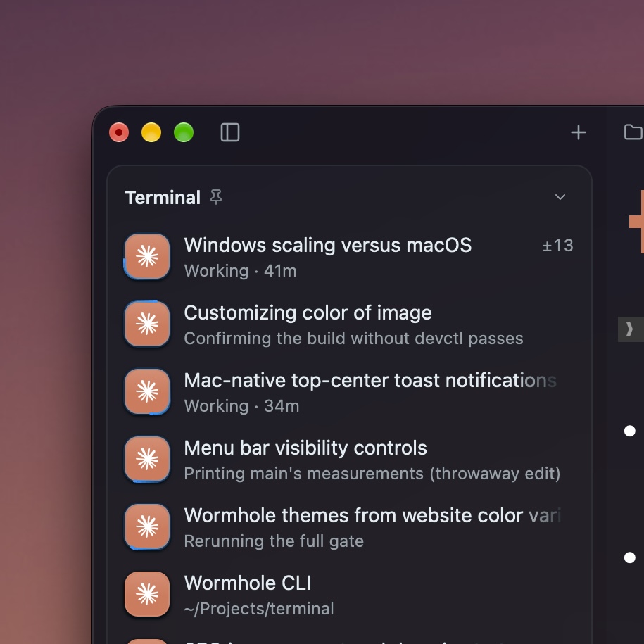Open "Mac-native top-center toast notifications" title
This screenshot has width=644, height=644.
[370, 380]
